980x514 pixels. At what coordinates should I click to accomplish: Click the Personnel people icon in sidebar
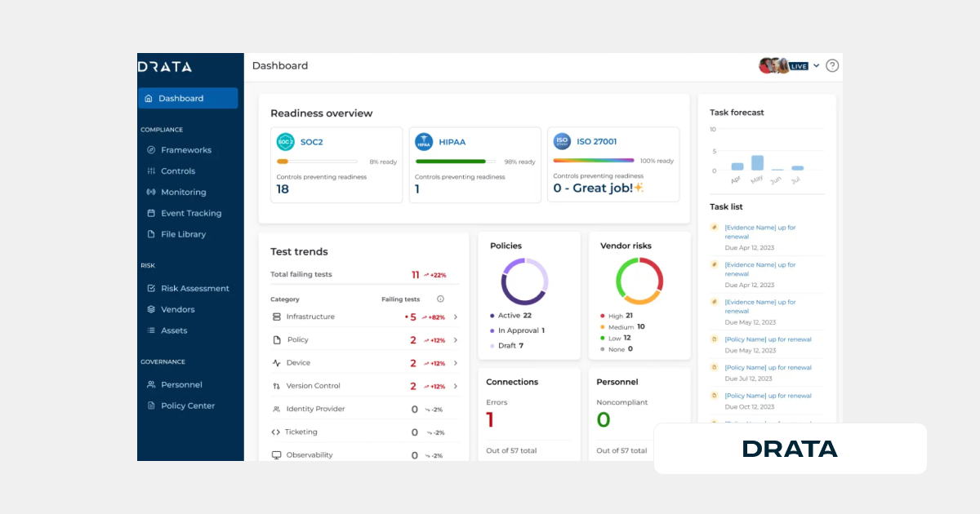click(x=151, y=384)
